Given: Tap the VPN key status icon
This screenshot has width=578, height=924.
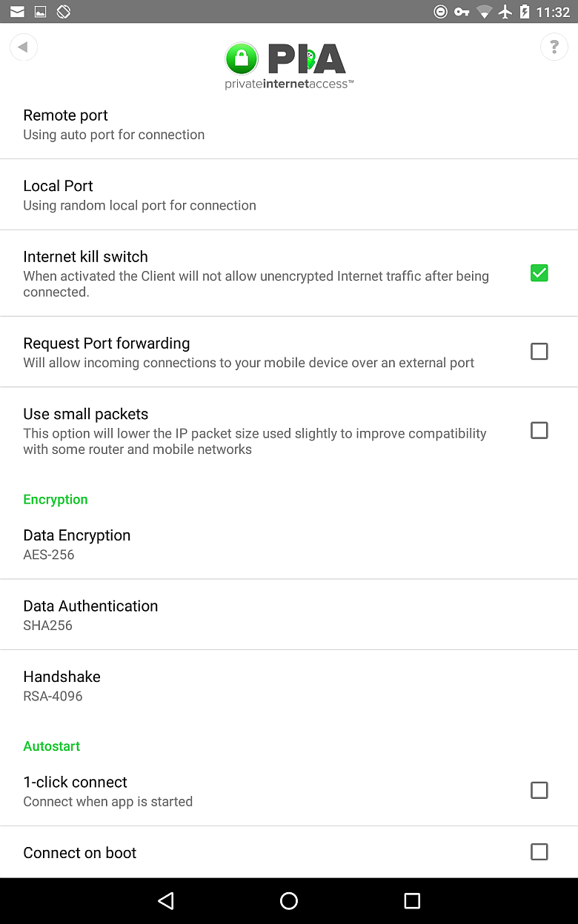Looking at the screenshot, I should pos(459,11).
